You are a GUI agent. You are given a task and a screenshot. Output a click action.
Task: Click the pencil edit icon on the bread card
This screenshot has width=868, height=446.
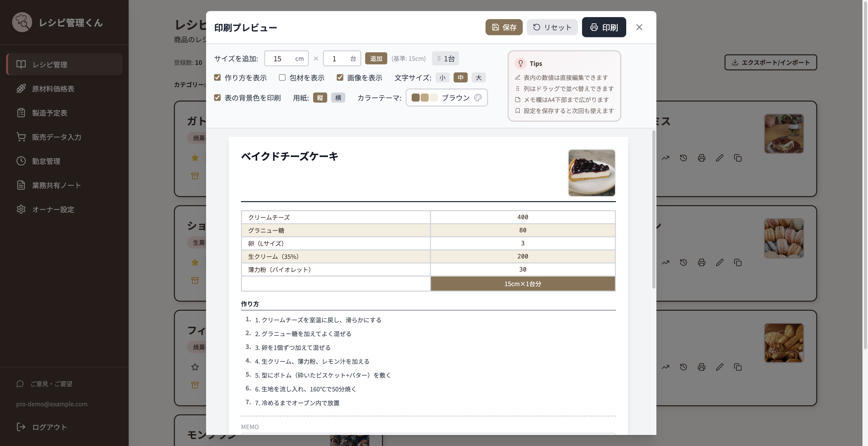(719, 367)
